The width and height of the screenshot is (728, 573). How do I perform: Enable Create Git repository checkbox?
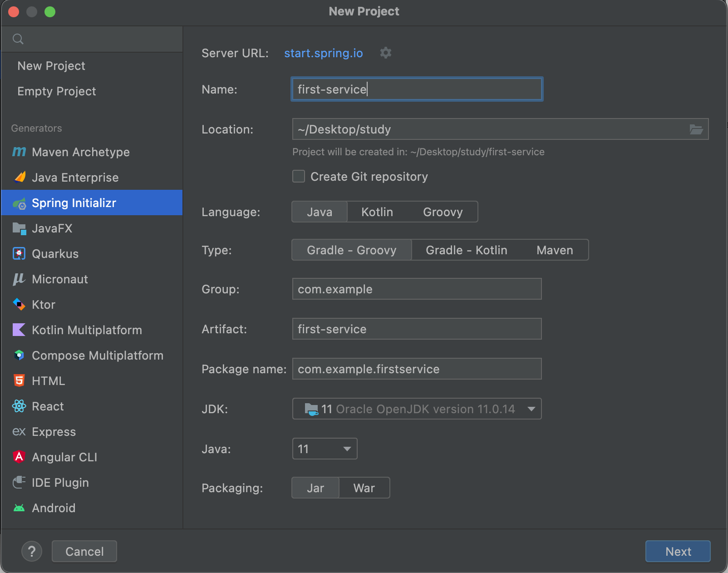(x=299, y=176)
